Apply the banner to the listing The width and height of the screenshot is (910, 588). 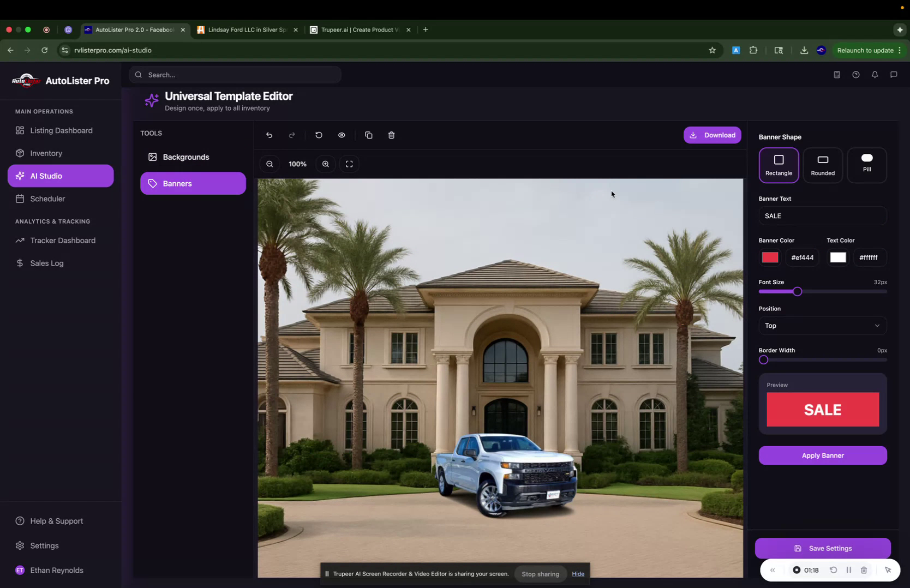(x=822, y=455)
